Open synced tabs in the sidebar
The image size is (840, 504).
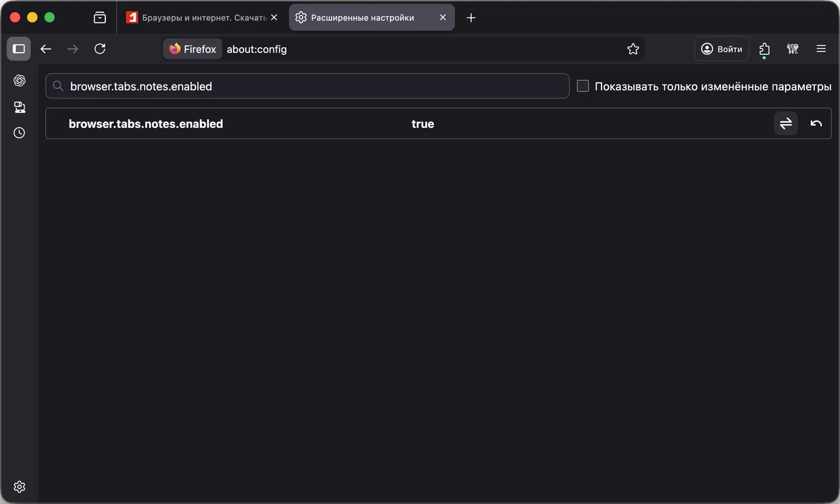click(20, 107)
